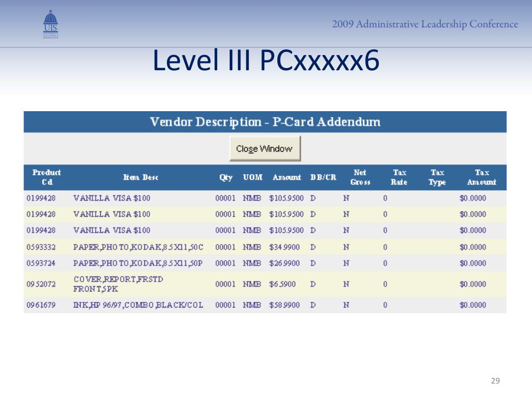
Task: Click PAPER,PHOTO,KODAK,8.5X11,50C description
Action: pos(138,247)
